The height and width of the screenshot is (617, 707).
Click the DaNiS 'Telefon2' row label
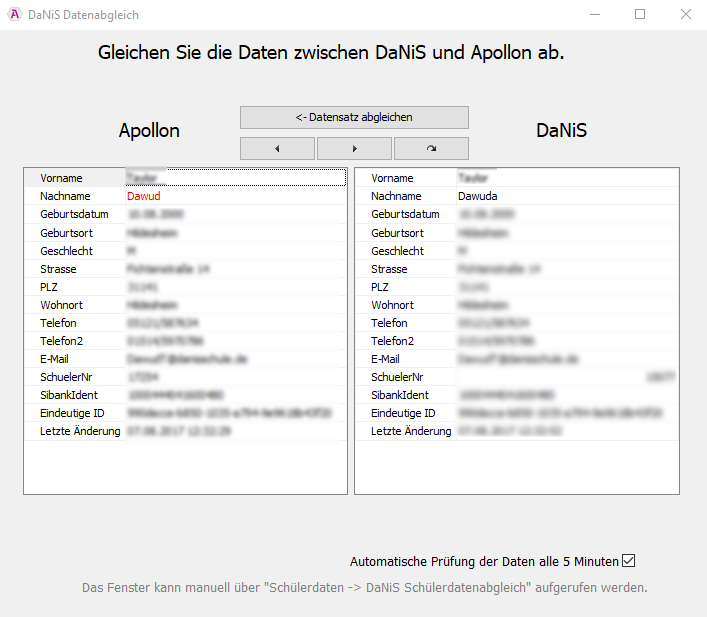[392, 341]
